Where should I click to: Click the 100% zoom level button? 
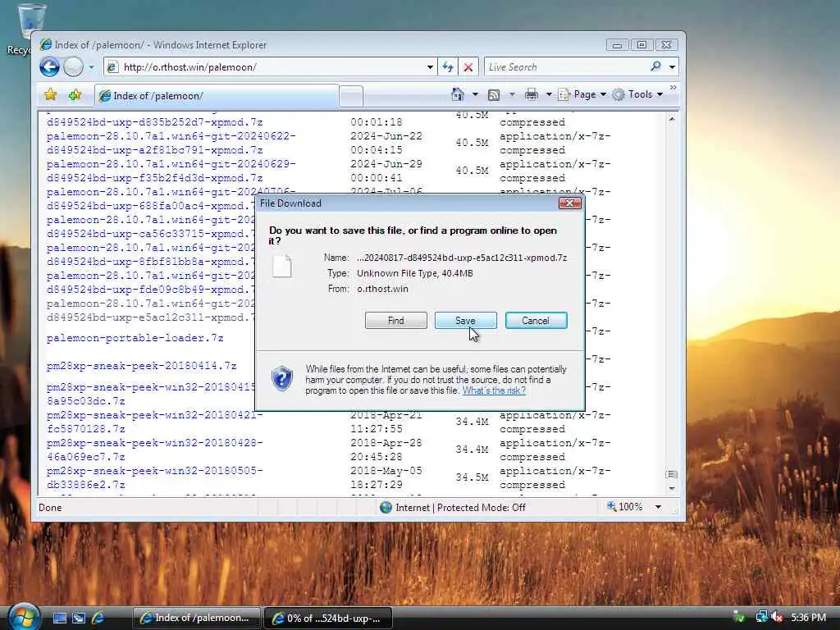pyautogui.click(x=626, y=507)
